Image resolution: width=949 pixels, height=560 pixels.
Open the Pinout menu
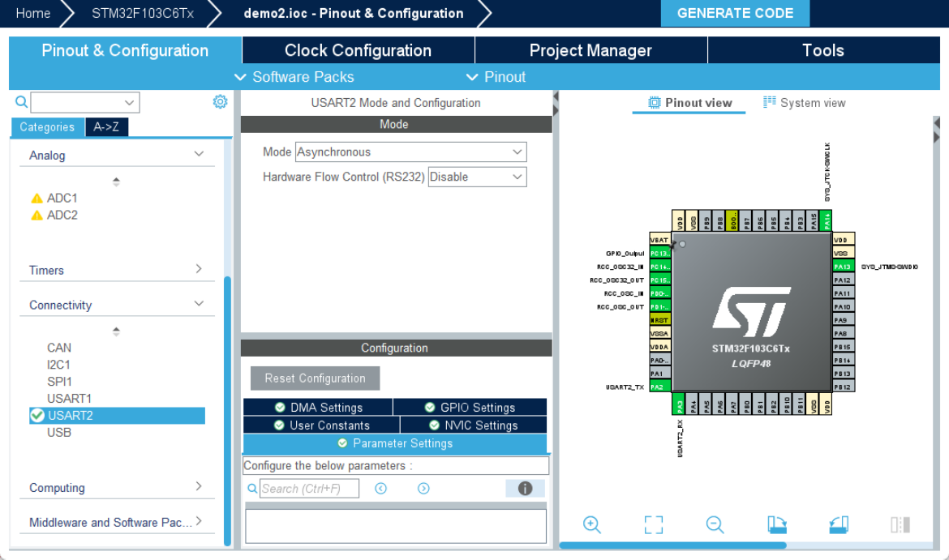pyautogui.click(x=496, y=77)
